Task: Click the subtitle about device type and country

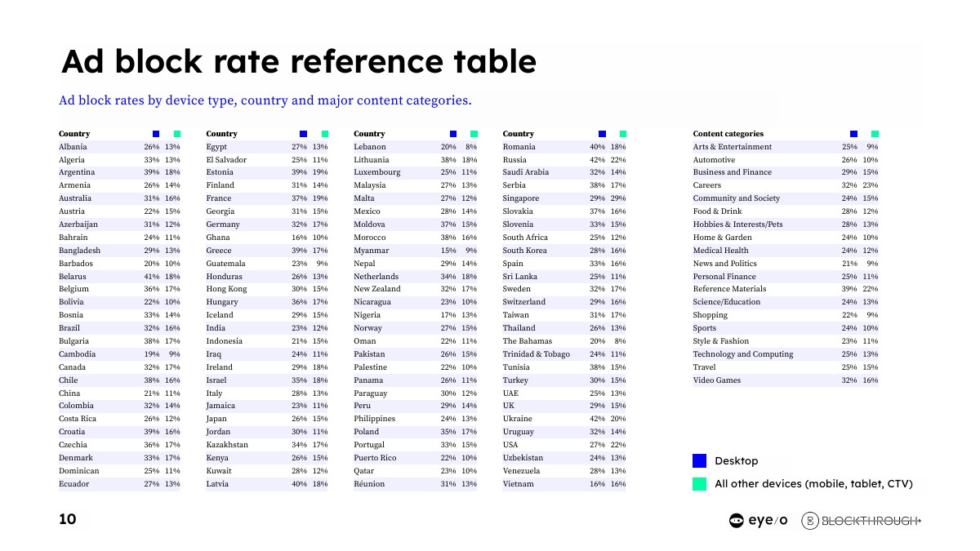Action: point(265,101)
